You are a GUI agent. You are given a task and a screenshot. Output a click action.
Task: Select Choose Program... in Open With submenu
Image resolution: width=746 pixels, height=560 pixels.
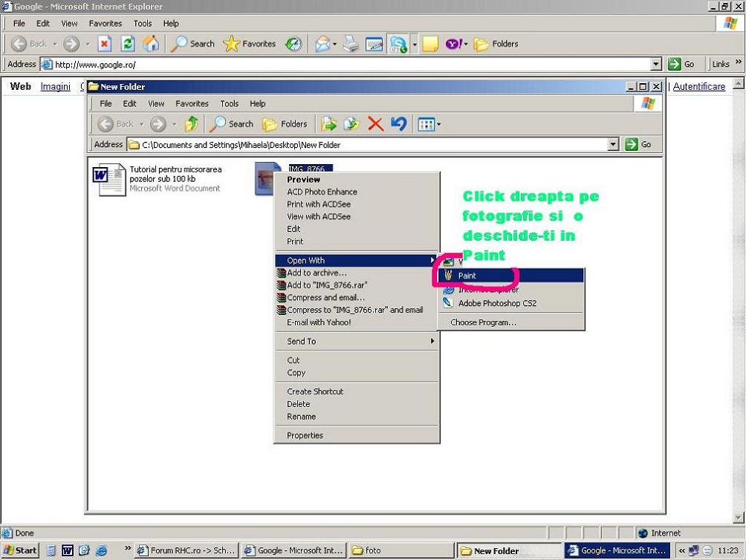(510, 322)
